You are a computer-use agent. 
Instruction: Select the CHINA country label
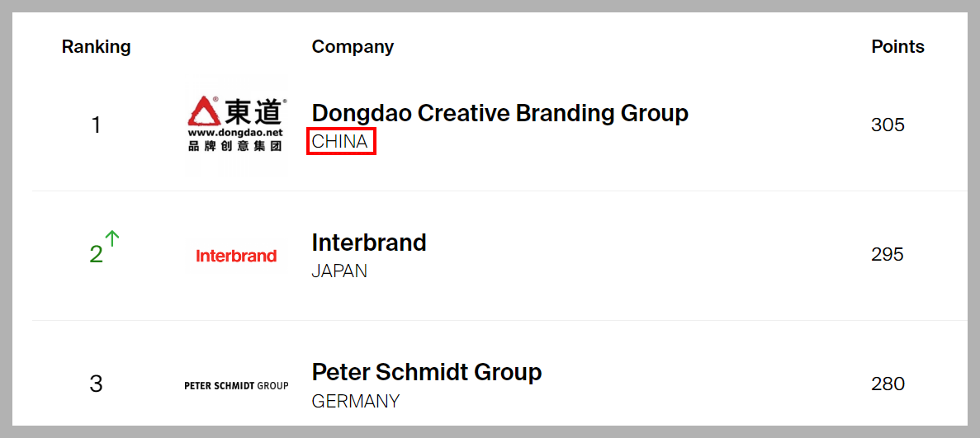point(340,142)
